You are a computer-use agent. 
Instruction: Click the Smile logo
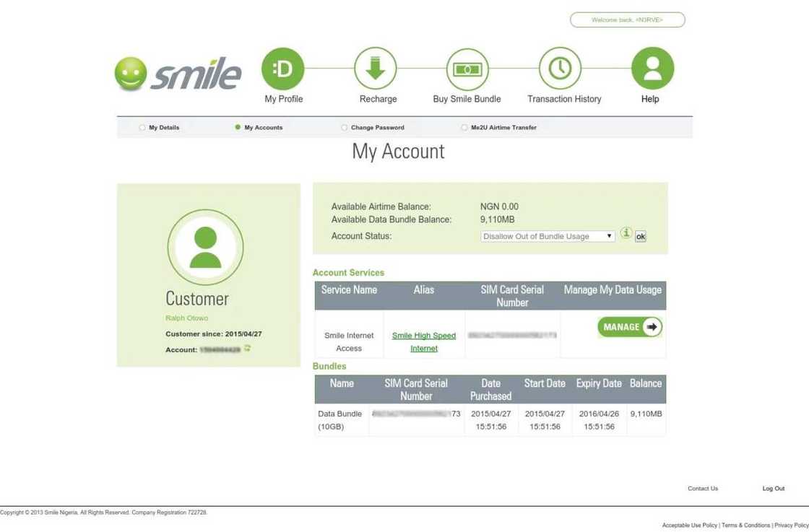click(178, 72)
